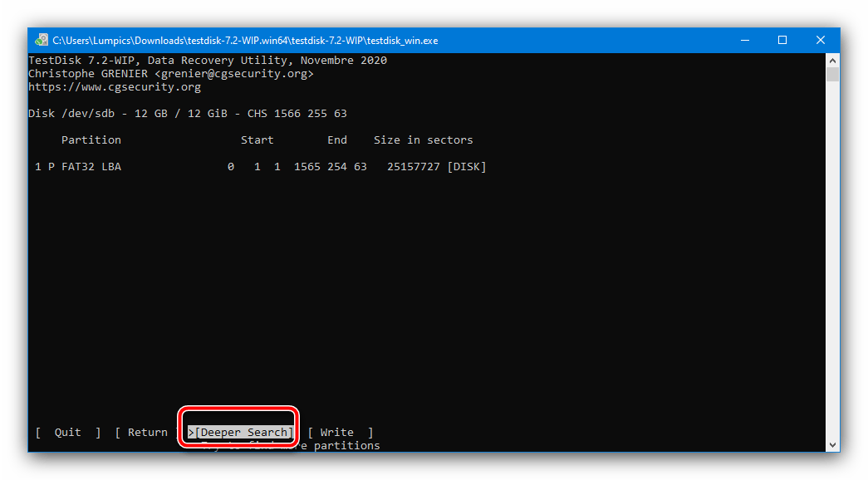Click the 'Size in sectors' column header
Image resolution: width=868 pixels, height=480 pixels.
point(423,140)
